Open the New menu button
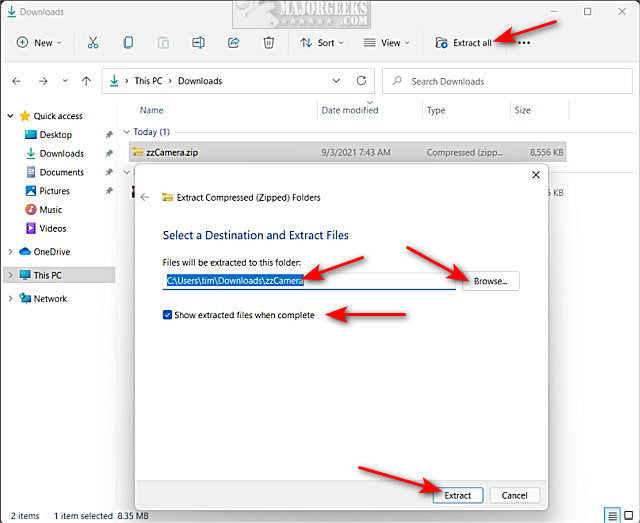Image resolution: width=640 pixels, height=523 pixels. tap(39, 42)
